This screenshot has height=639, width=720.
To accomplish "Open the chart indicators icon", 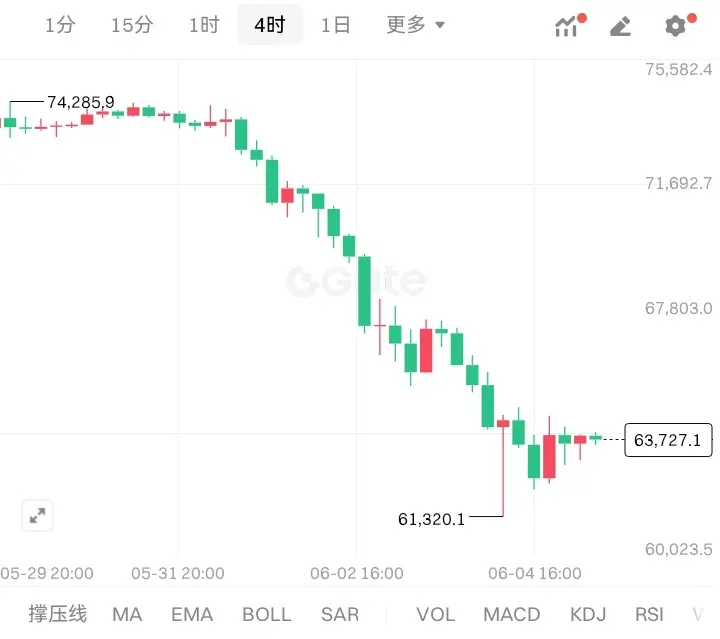I will [x=570, y=25].
